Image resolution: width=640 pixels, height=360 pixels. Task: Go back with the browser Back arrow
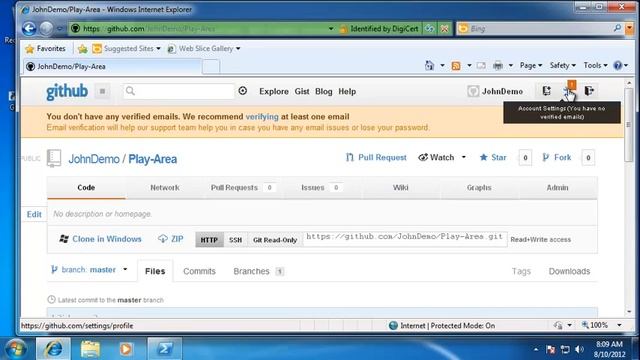tap(29, 29)
